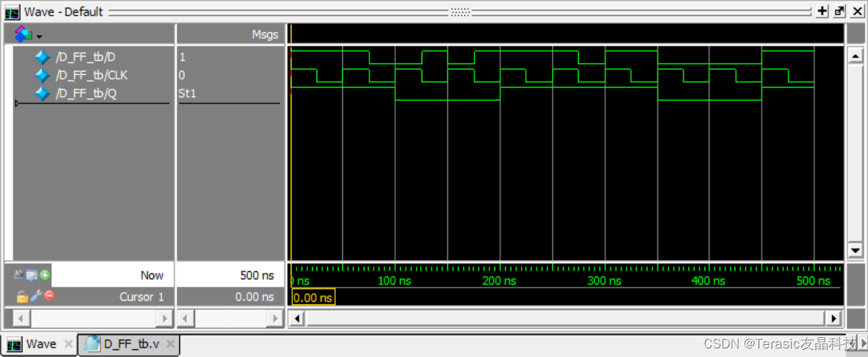Click the Cursor 1 label
This screenshot has width=868, height=357.
(x=141, y=297)
